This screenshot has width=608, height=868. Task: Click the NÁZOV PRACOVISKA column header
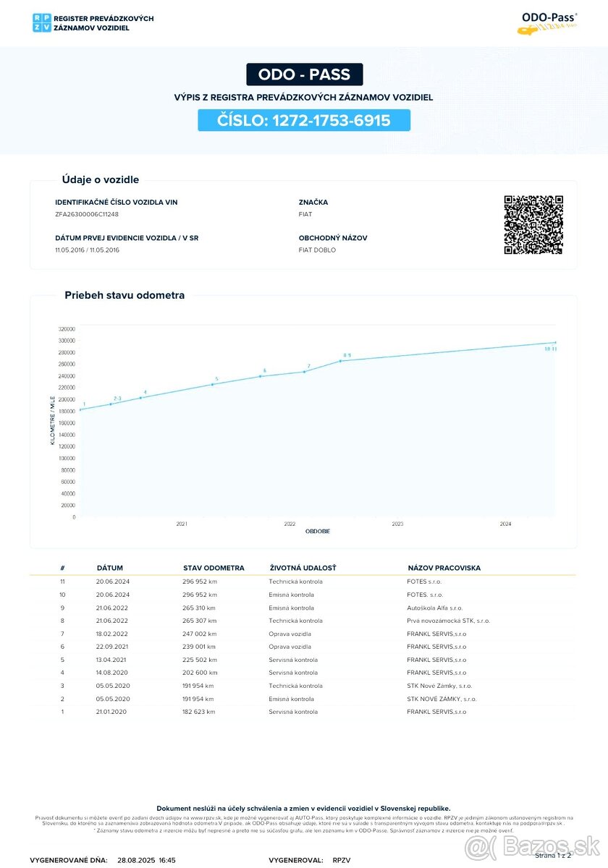(x=444, y=568)
